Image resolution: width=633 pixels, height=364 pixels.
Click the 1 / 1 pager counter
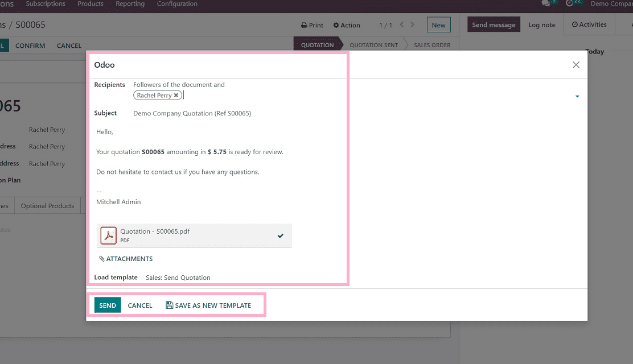coord(385,26)
